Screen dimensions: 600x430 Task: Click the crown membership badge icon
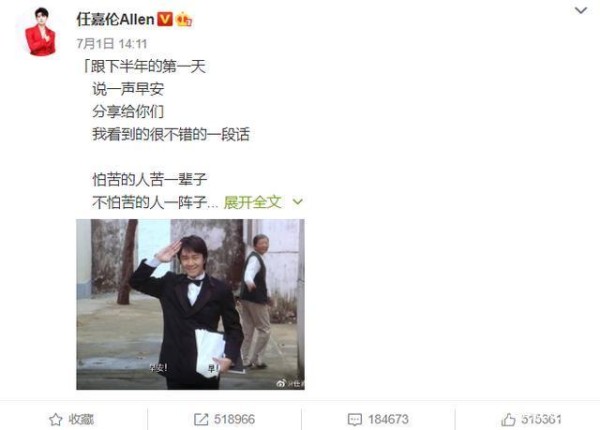184,19
